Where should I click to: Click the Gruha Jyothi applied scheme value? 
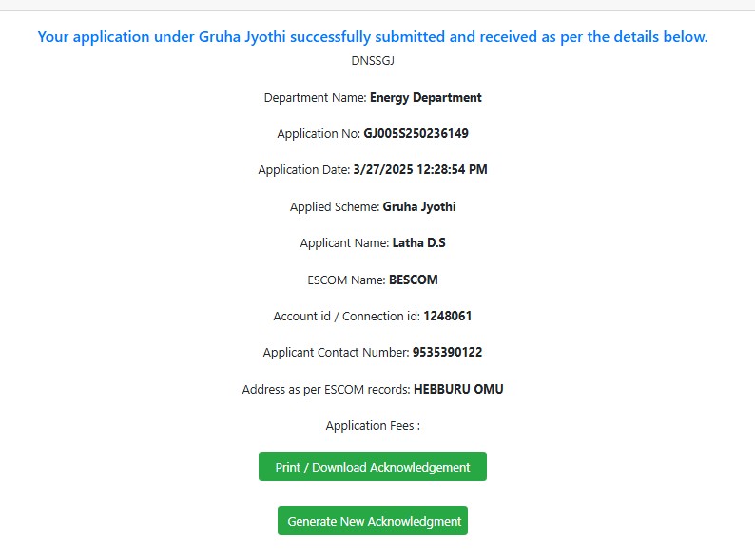(x=419, y=206)
